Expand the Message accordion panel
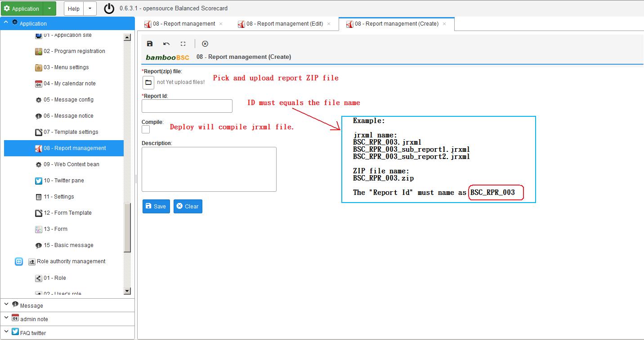 tap(67, 305)
